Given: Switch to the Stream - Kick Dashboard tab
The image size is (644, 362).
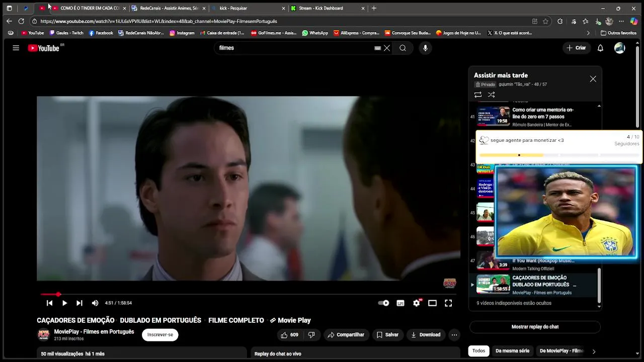Looking at the screenshot, I should tap(328, 8).
